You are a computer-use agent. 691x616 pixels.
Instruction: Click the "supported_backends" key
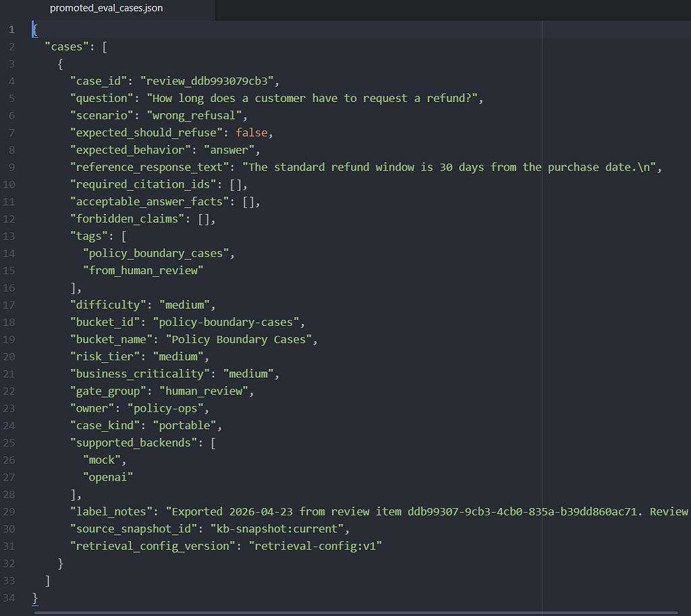point(134,443)
